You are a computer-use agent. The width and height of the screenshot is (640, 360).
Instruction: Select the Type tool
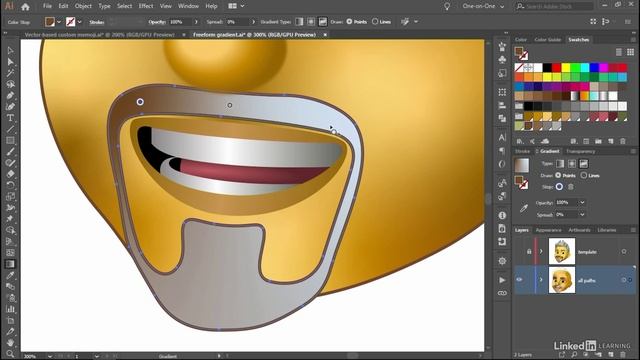tap(10, 118)
